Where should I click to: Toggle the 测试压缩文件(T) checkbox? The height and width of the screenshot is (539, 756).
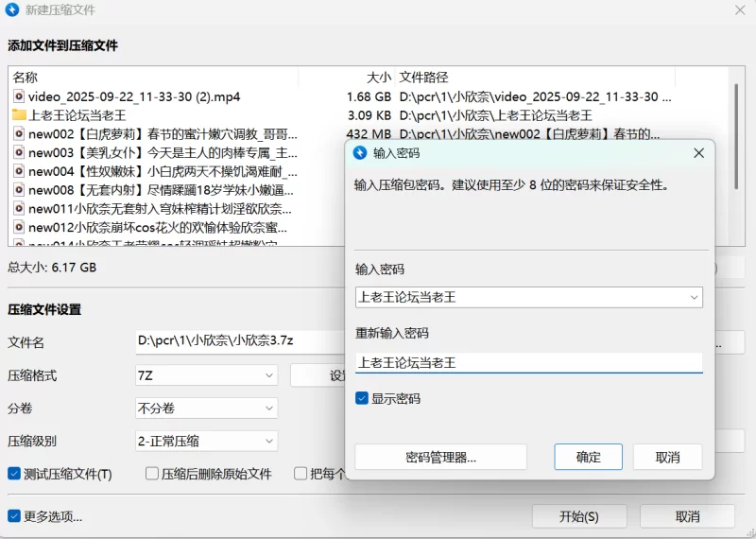coord(14,474)
